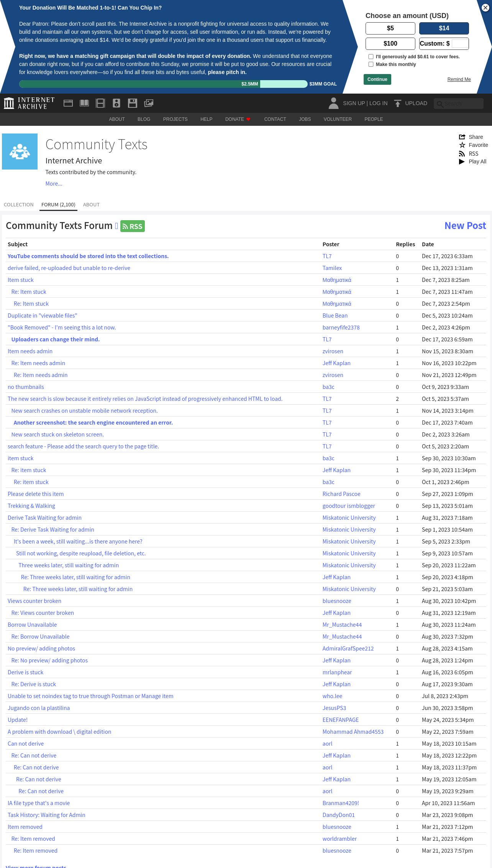Image resolution: width=492 pixels, height=868 pixels.
Task: Open poster profile barneyfife2378
Action: (341, 328)
